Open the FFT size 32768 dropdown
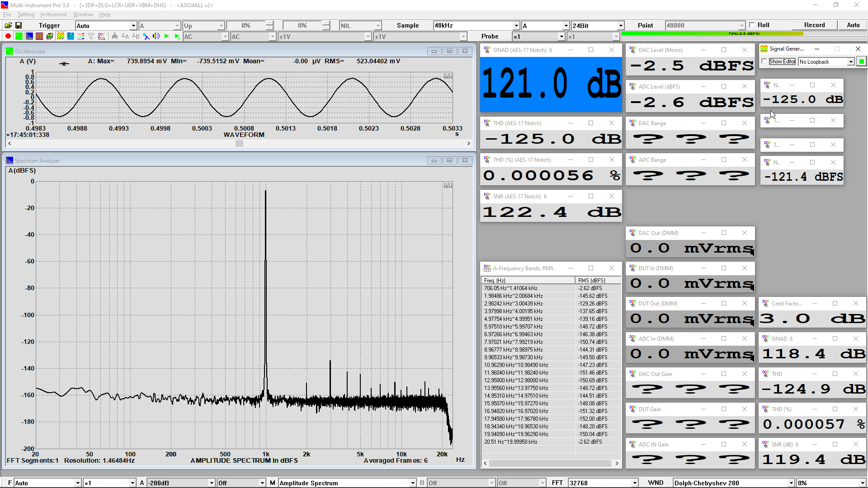Screen dimensions: 868x488 (634, 483)
